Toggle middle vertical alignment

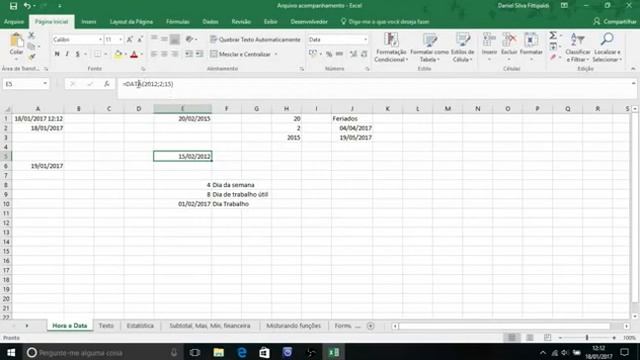click(x=164, y=39)
